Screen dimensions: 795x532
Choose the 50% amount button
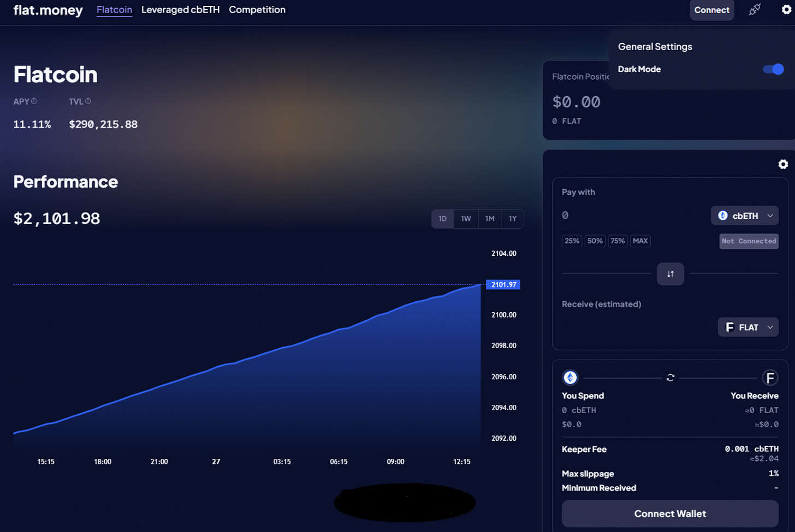595,241
